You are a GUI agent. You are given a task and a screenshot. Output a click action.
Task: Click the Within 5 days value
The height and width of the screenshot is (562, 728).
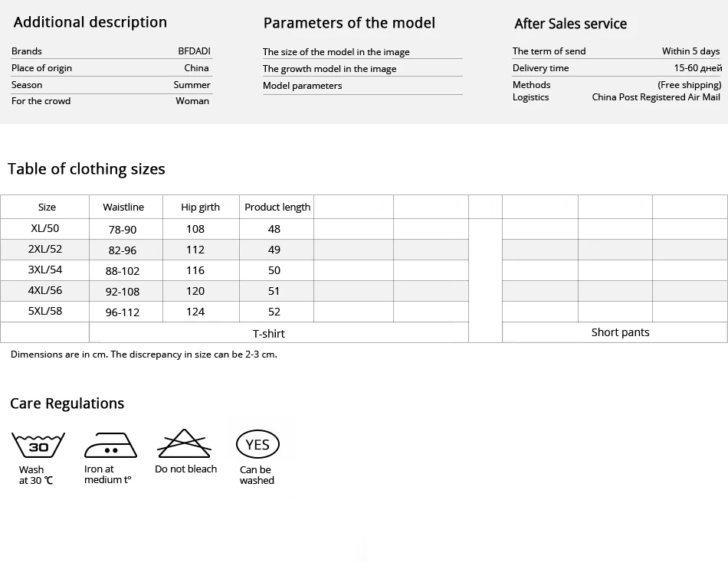[x=691, y=51]
